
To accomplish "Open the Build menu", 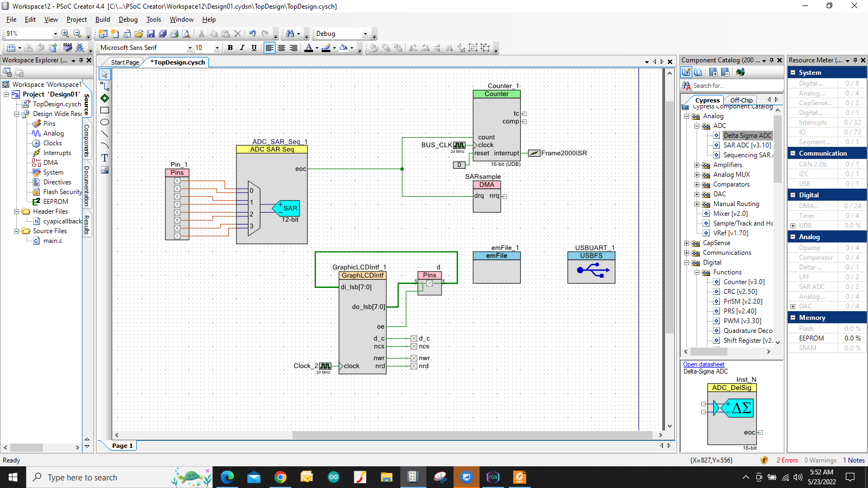I will click(x=103, y=20).
